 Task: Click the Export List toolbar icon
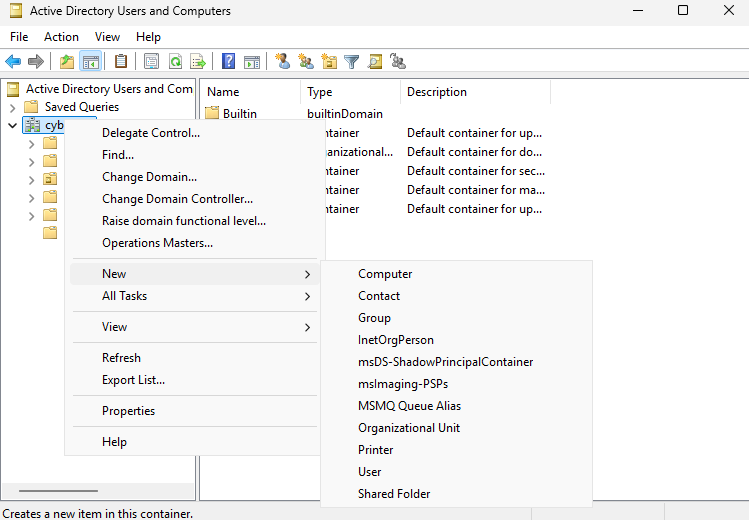pyautogui.click(x=198, y=61)
